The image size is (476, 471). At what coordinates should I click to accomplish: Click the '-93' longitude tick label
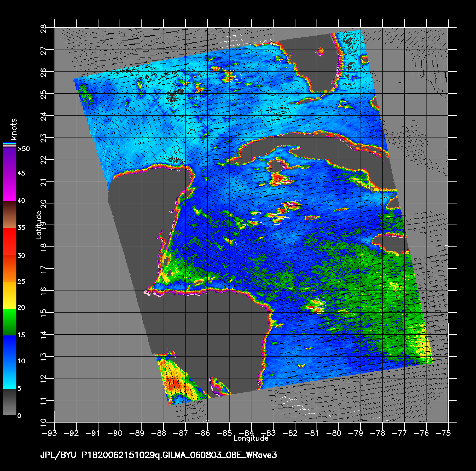point(49,433)
